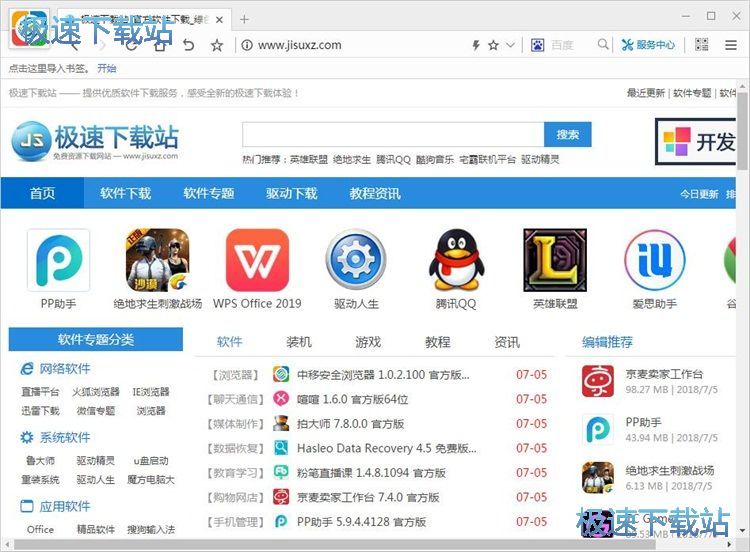Viewport: 750px width, 552px height.
Task: Open the 腾讯QQ penguin icon
Action: click(x=456, y=260)
